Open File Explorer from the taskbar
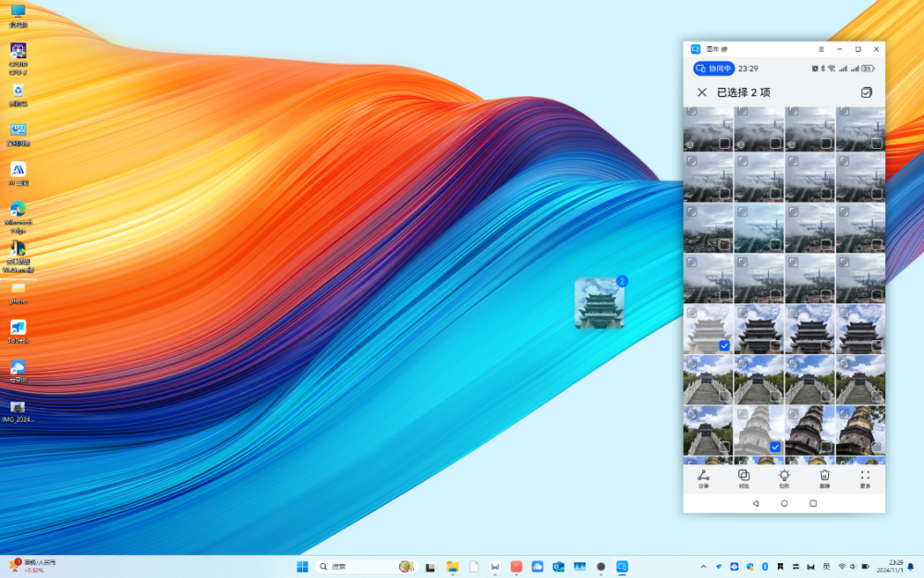The height and width of the screenshot is (578, 924). pyautogui.click(x=453, y=566)
